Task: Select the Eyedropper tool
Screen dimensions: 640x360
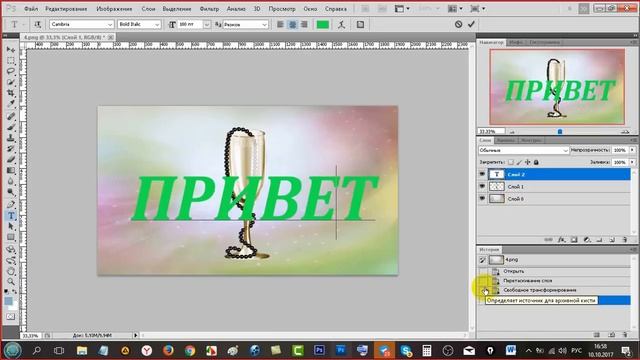Action: tap(11, 104)
